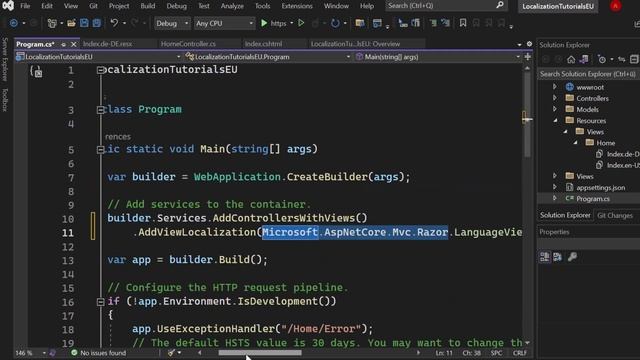Click the horizontal scrollbar thumb in editor
Image resolution: width=640 pixels, height=360 pixels.
click(260, 353)
